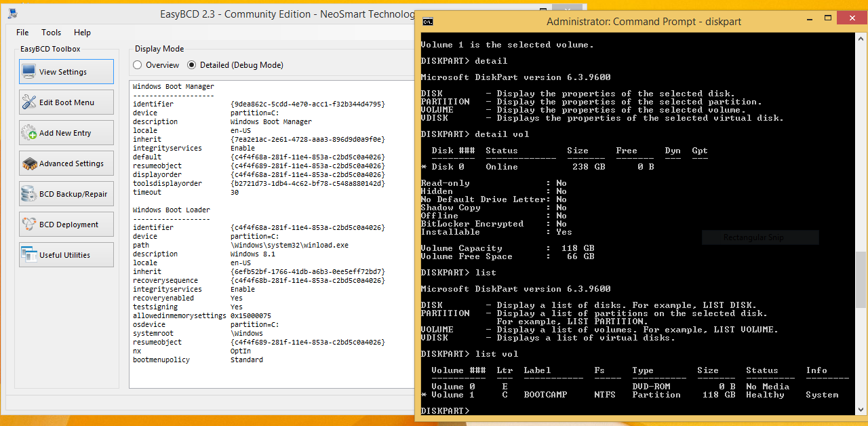Open the Help menu
868x426 pixels.
tap(82, 32)
